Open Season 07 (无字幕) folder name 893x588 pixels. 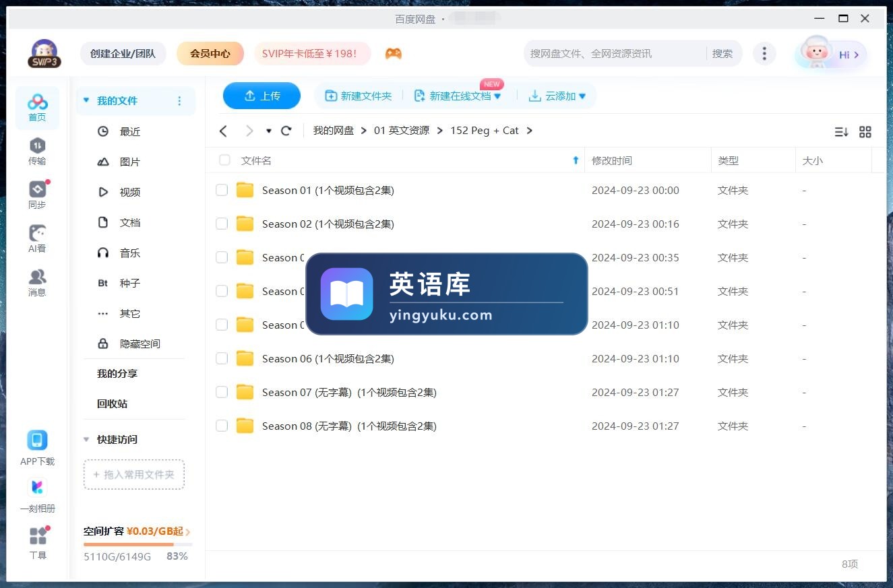point(349,392)
